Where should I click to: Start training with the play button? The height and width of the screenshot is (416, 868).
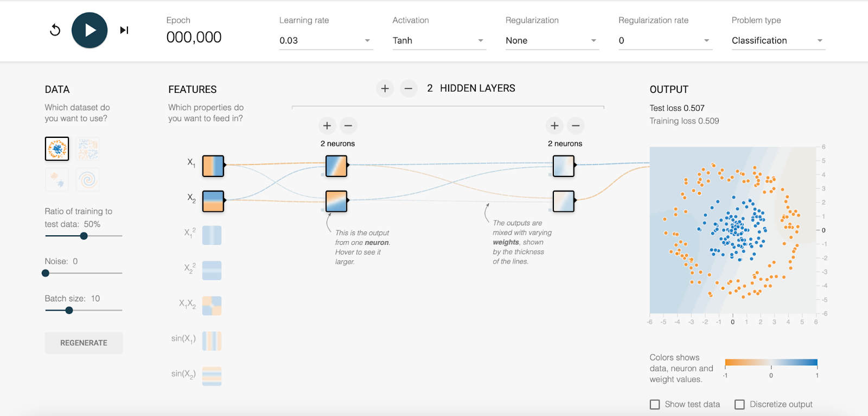point(90,30)
